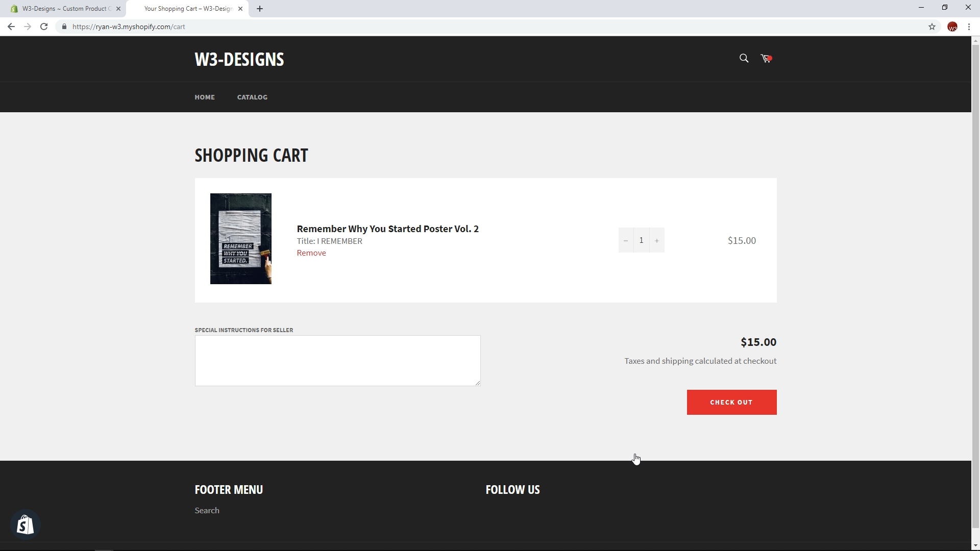This screenshot has height=551, width=980.
Task: Click the Title: I REMEMBER text
Action: click(330, 241)
